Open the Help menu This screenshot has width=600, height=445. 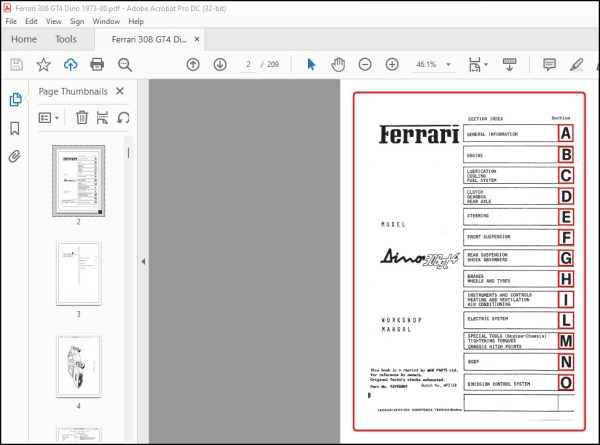tap(136, 21)
